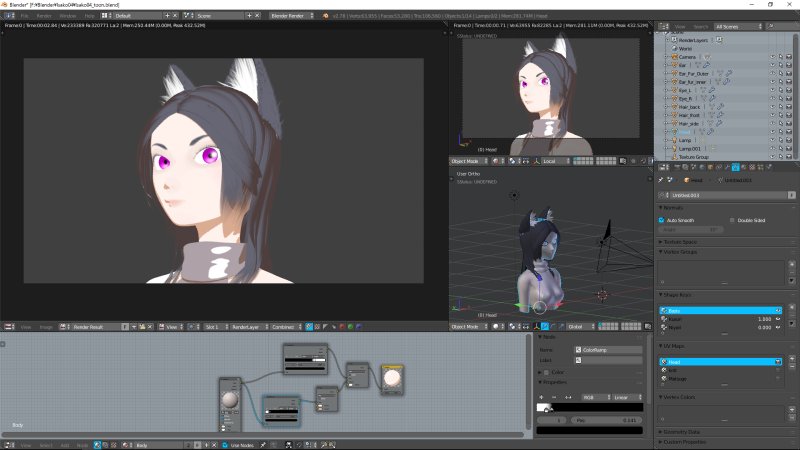Enable the Double Sided checkbox
800x450 pixels.
pyautogui.click(x=732, y=220)
